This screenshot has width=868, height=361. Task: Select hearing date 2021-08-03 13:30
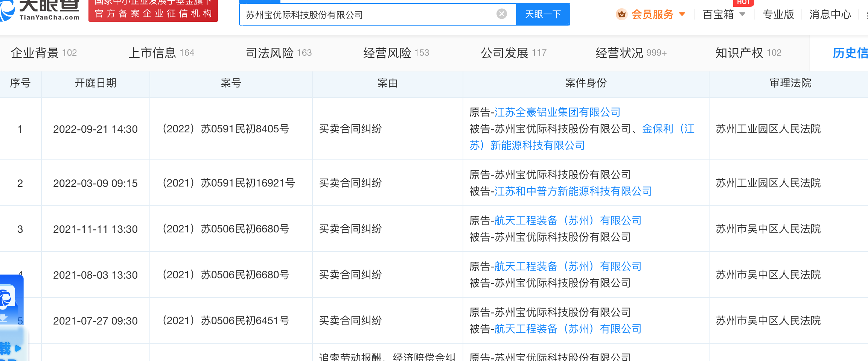[x=96, y=275]
